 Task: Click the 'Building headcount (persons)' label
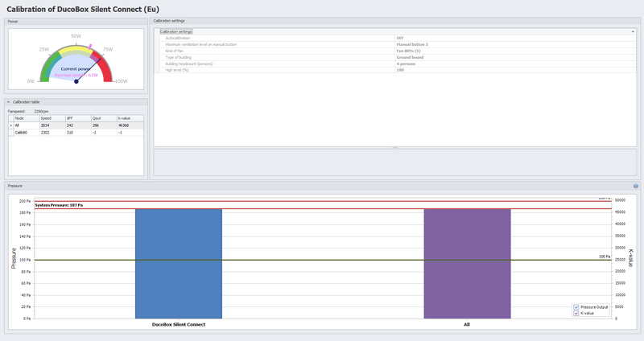point(189,64)
